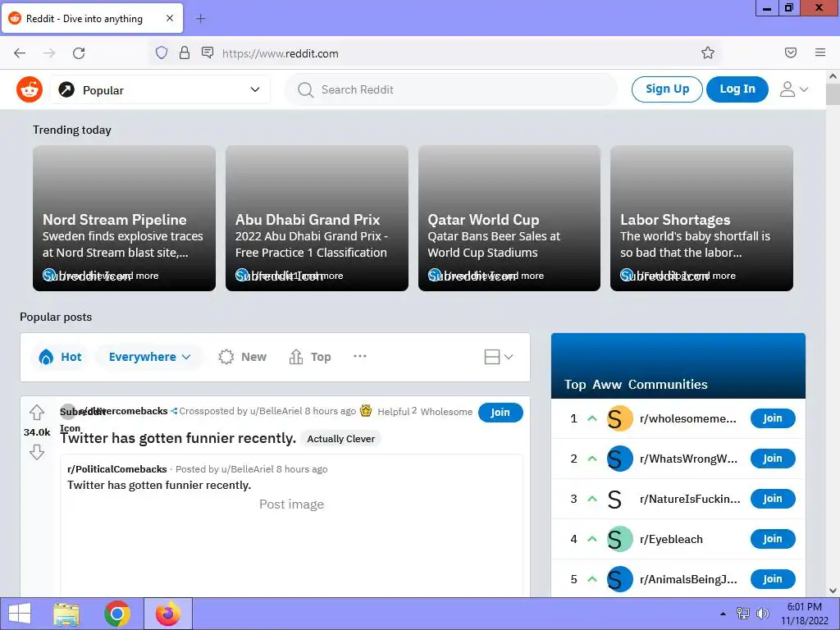This screenshot has height=630, width=840.
Task: Open the user account dropdown menu
Action: pyautogui.click(x=794, y=89)
